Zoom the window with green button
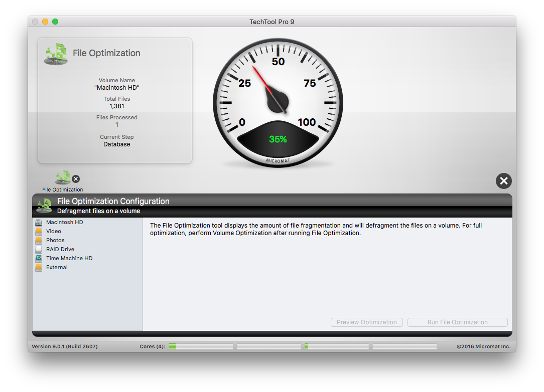 pos(55,22)
